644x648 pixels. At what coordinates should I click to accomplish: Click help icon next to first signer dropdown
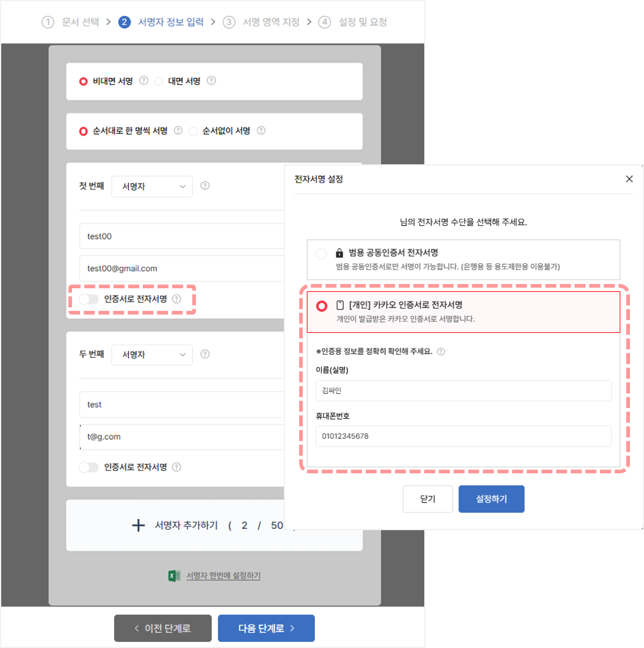[x=205, y=186]
